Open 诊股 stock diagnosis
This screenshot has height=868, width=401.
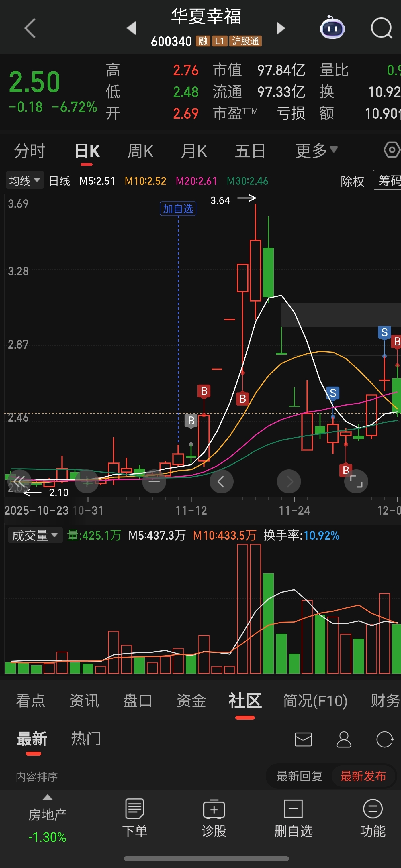[214, 818]
